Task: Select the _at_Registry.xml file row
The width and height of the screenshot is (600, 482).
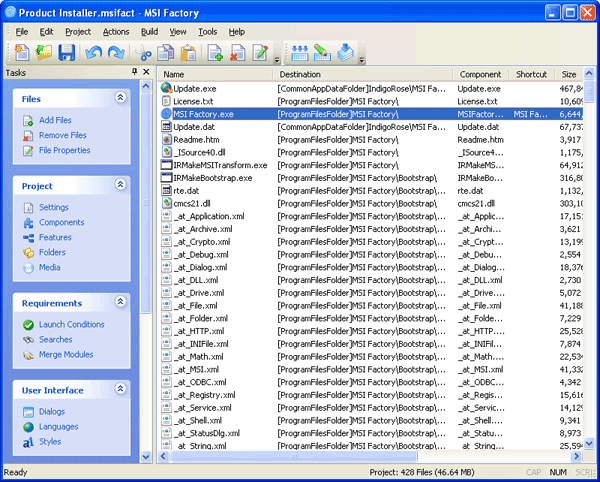Action: click(x=371, y=395)
